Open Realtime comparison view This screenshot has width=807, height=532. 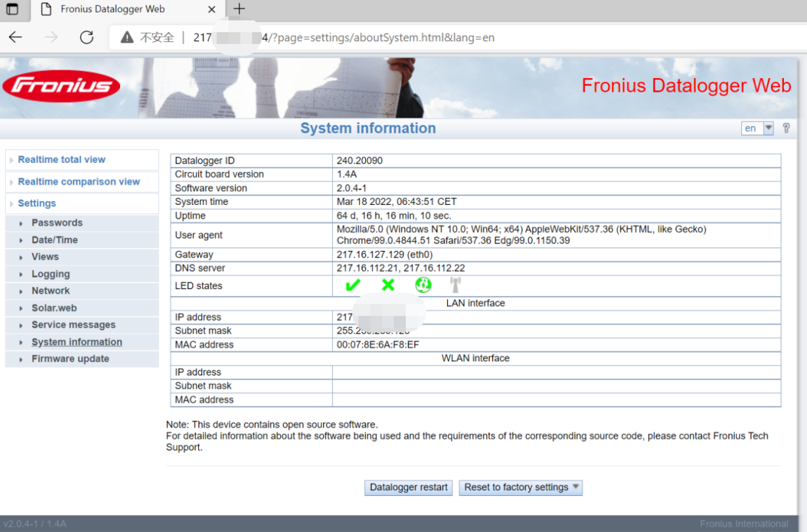point(79,182)
